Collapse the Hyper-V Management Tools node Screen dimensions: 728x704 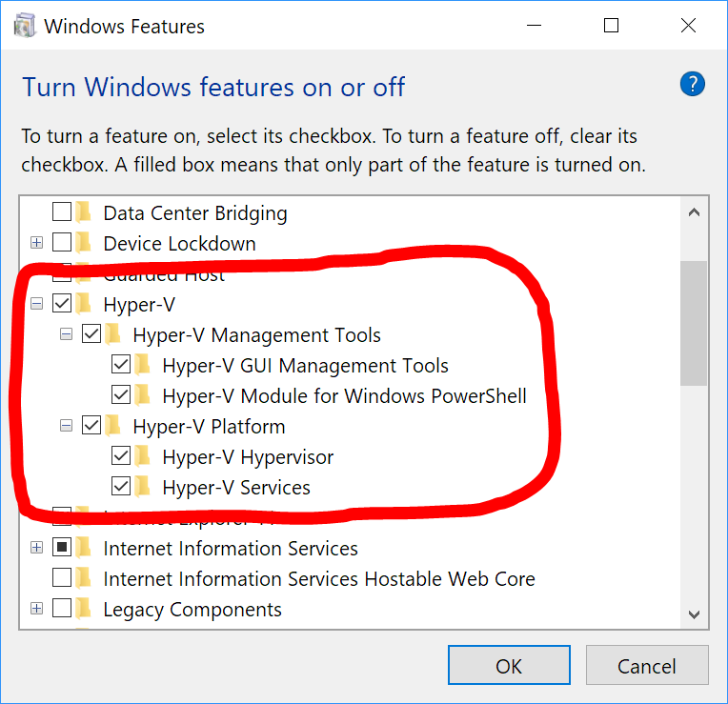coord(67,334)
